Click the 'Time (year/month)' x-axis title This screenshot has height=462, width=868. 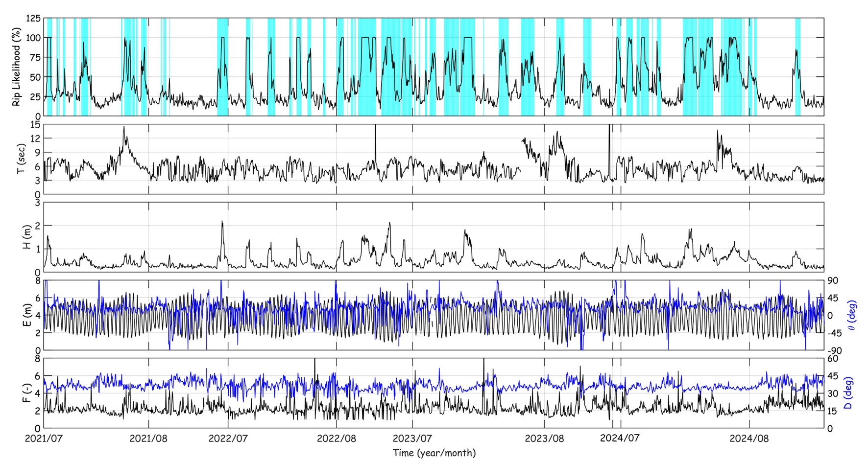coord(434,453)
